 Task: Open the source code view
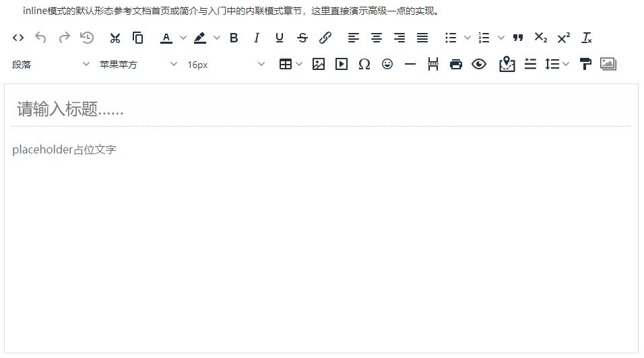(18, 38)
